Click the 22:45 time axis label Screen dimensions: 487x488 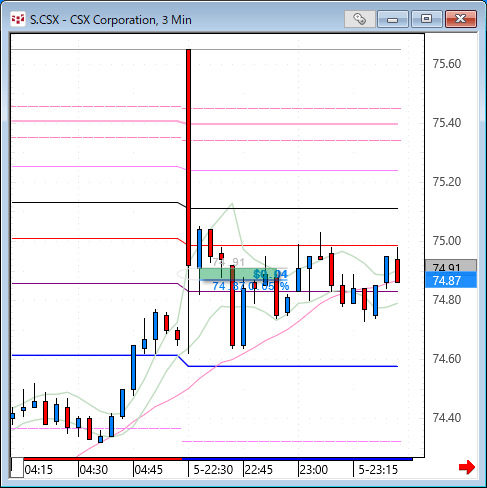coord(259,470)
